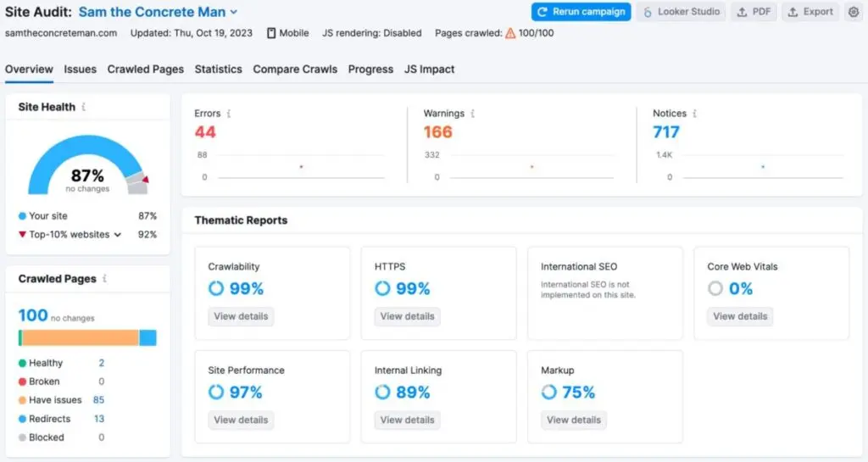The height and width of the screenshot is (462, 868).
Task: Export the report as PDF
Action: (753, 12)
